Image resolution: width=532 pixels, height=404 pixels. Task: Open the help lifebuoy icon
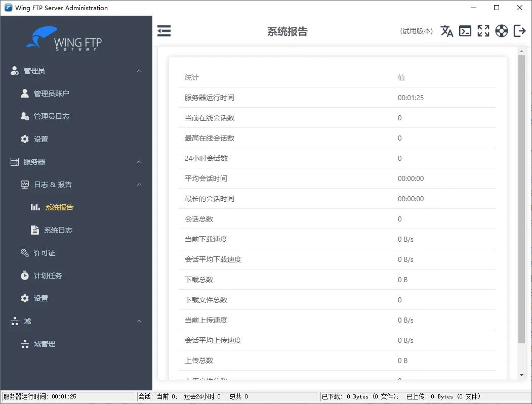(x=502, y=31)
